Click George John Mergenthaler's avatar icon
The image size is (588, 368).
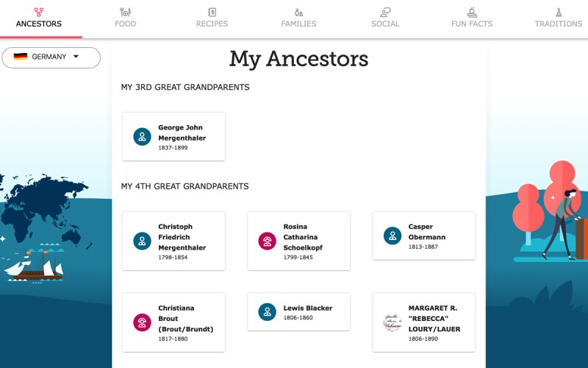point(142,137)
